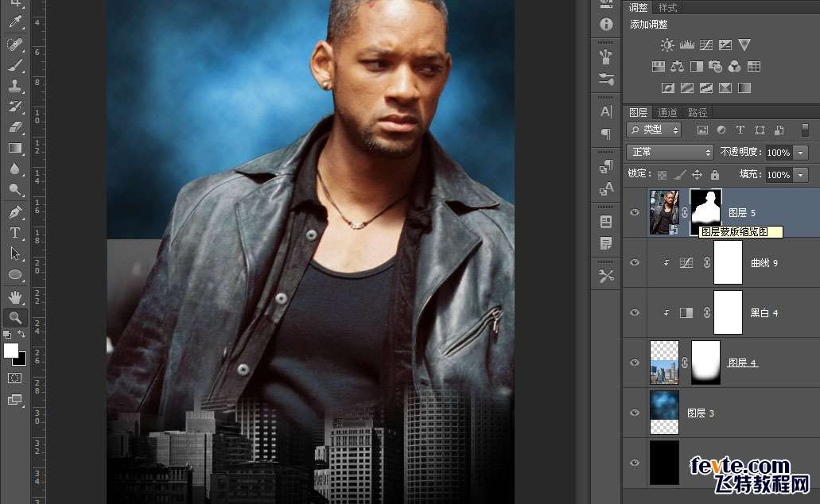The width and height of the screenshot is (820, 504).
Task: Toggle Quick Mask mode
Action: (14, 378)
